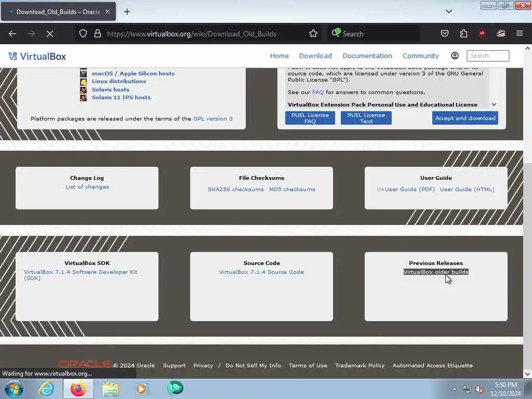Image resolution: width=532 pixels, height=399 pixels.
Task: Open VirtualBox 7.1.4 Software Developer Kit link
Action: 81,275
